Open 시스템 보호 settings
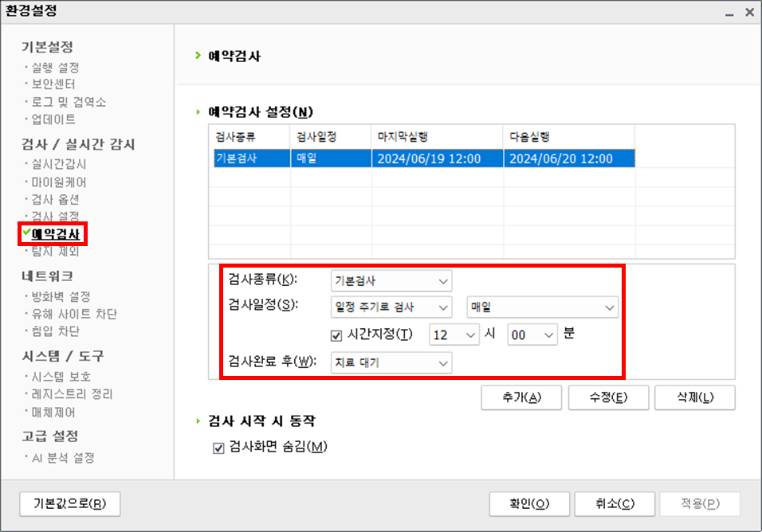The width and height of the screenshot is (762, 532). tap(61, 376)
